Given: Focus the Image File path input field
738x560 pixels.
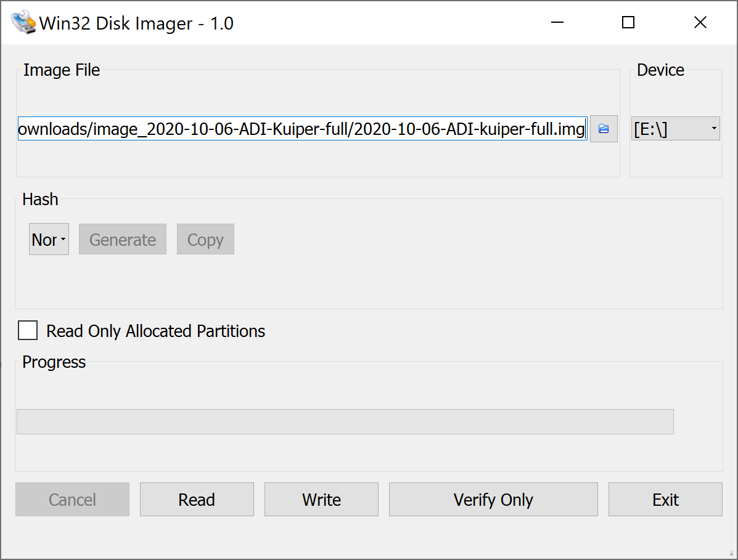Looking at the screenshot, I should point(302,129).
